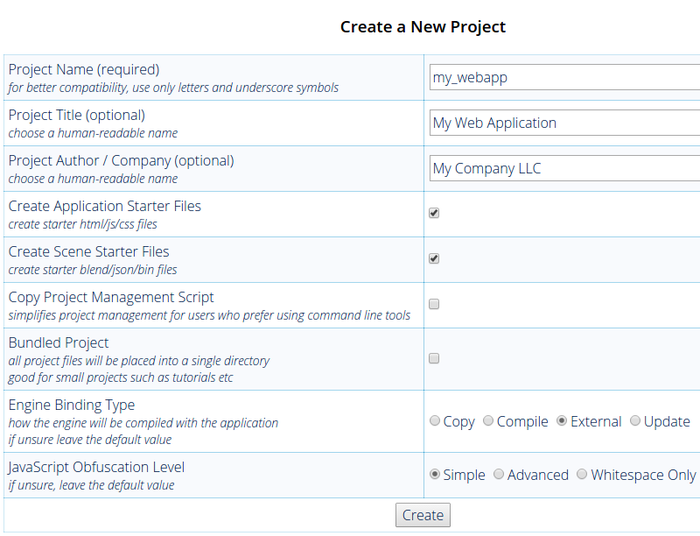Click the Create a New Project heading
Viewport: 700px width, 536px height.
point(423,27)
